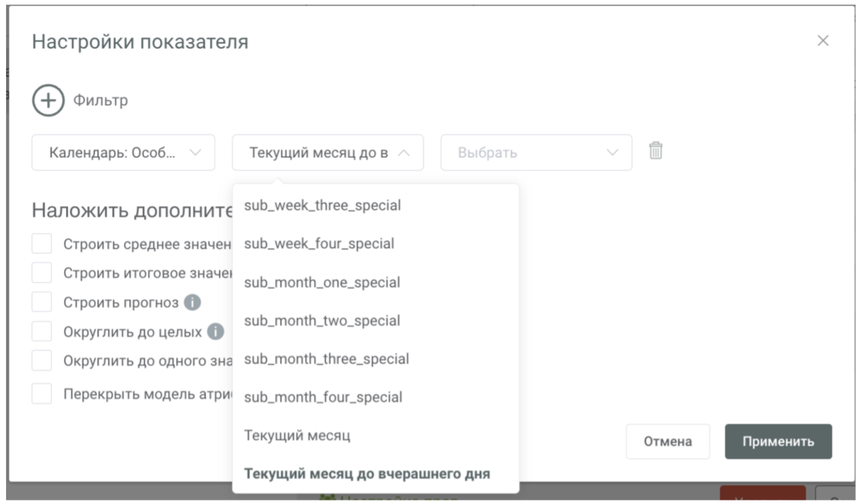
Task: Click the Отмена button
Action: [667, 441]
